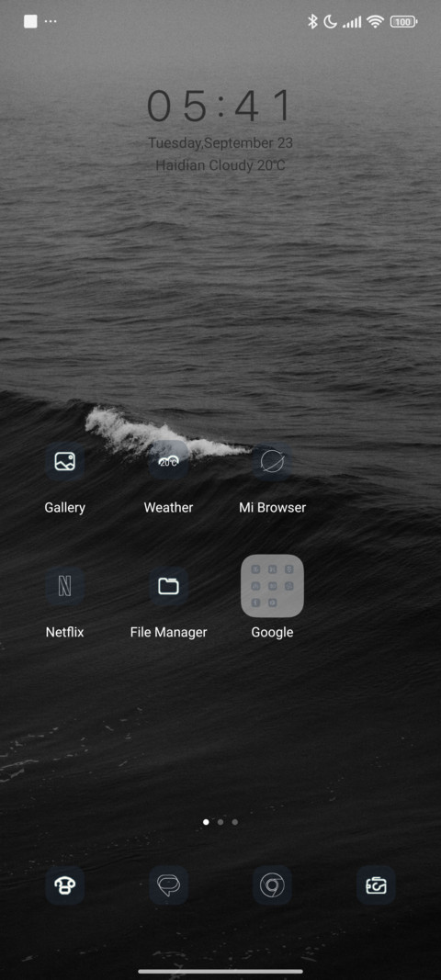Tap the Weather label text
441x980 pixels.
point(168,508)
